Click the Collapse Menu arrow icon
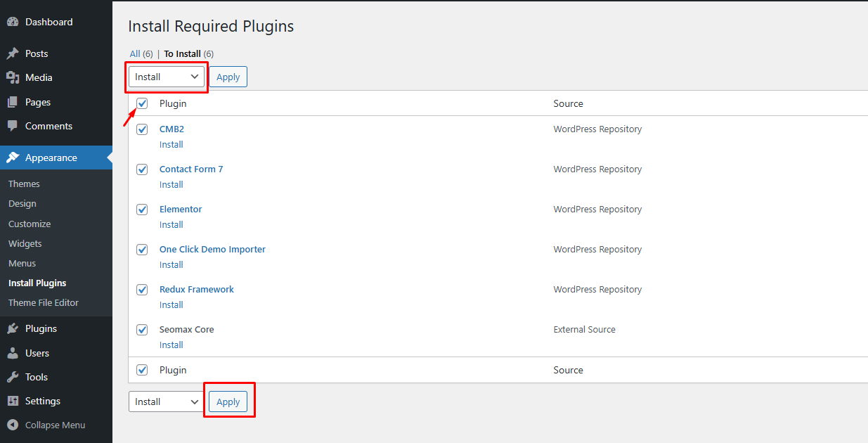 pyautogui.click(x=13, y=425)
